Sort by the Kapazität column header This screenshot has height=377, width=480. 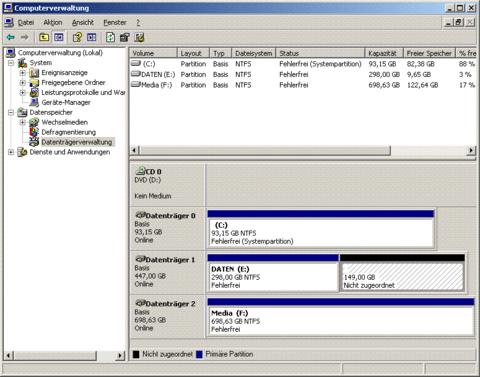coord(384,53)
